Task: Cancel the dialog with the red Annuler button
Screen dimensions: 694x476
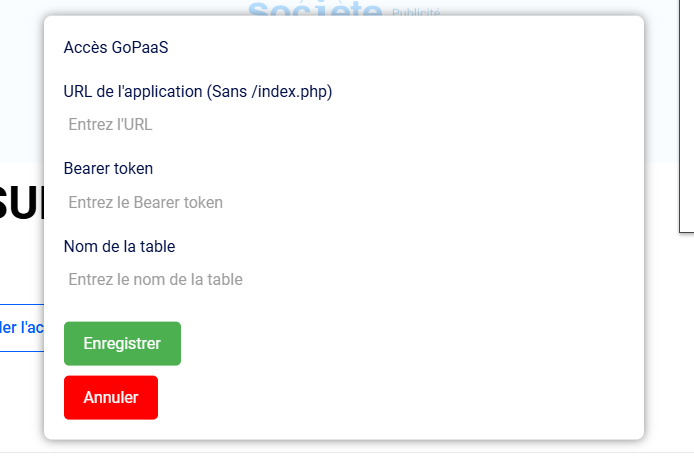Action: 111,398
